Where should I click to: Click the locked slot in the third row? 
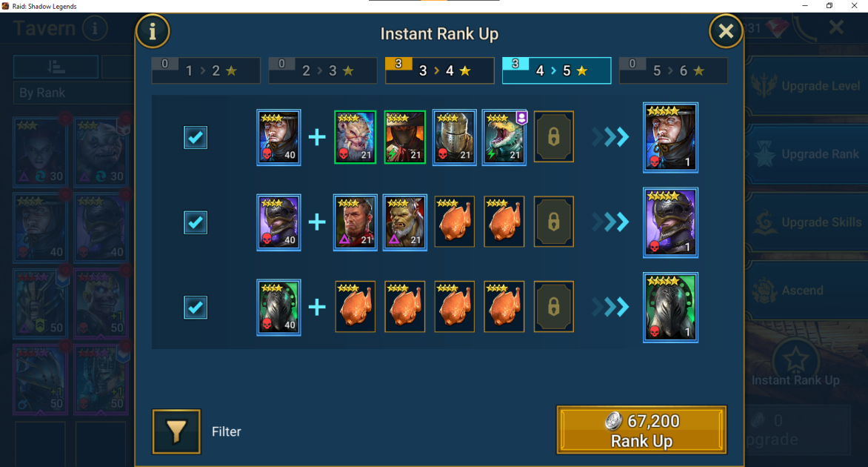point(553,307)
